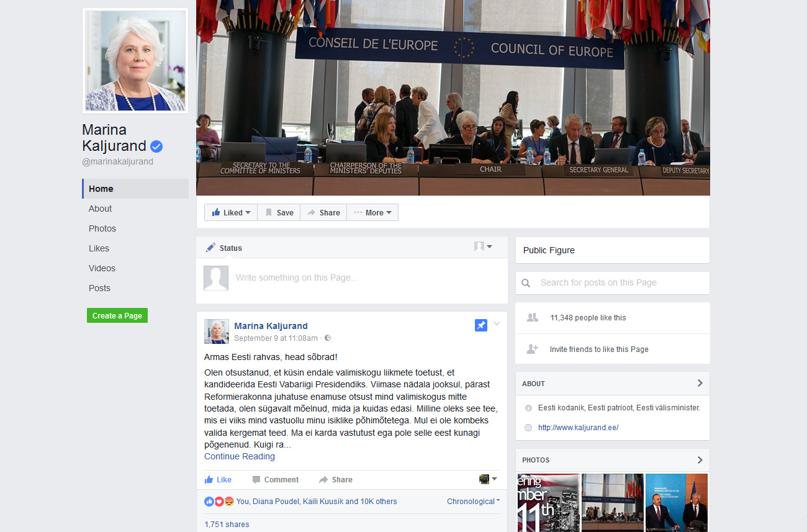Click the post reaction emoji icons

tap(219, 502)
